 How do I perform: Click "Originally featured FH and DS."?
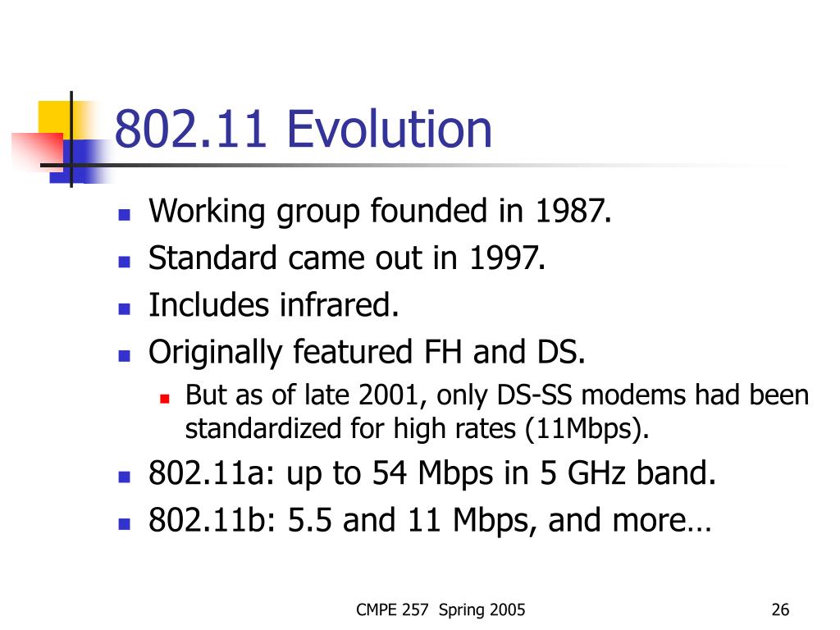367,353
